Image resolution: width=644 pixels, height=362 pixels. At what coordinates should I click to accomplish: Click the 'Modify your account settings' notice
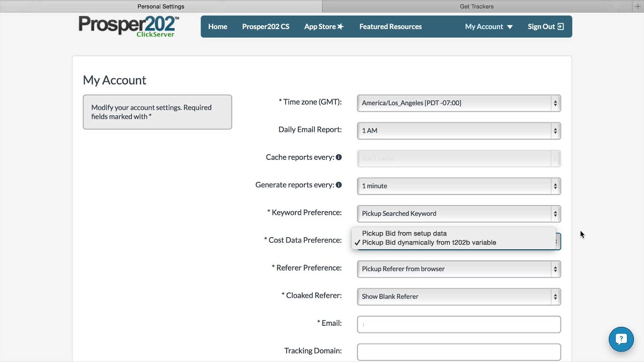point(157,112)
